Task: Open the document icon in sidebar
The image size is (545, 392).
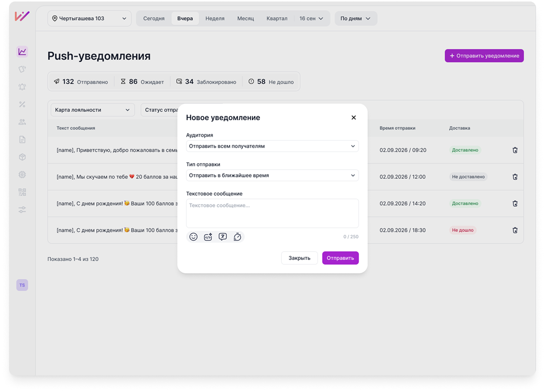Action: (22, 140)
